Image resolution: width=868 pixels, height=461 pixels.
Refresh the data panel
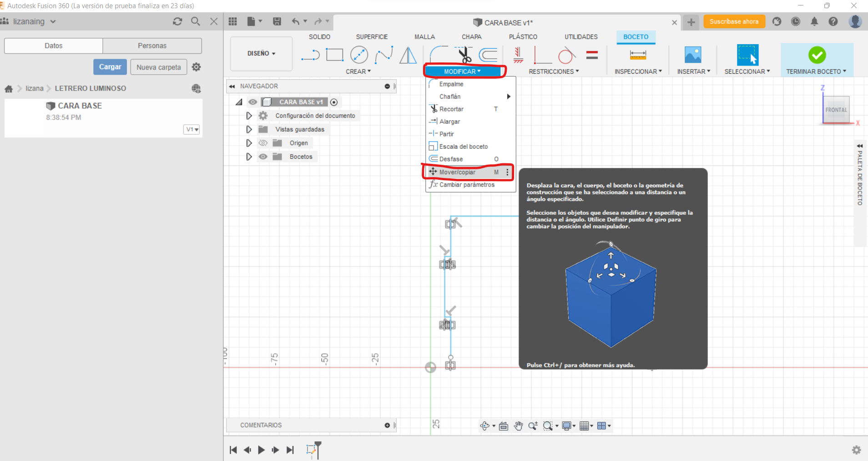177,21
